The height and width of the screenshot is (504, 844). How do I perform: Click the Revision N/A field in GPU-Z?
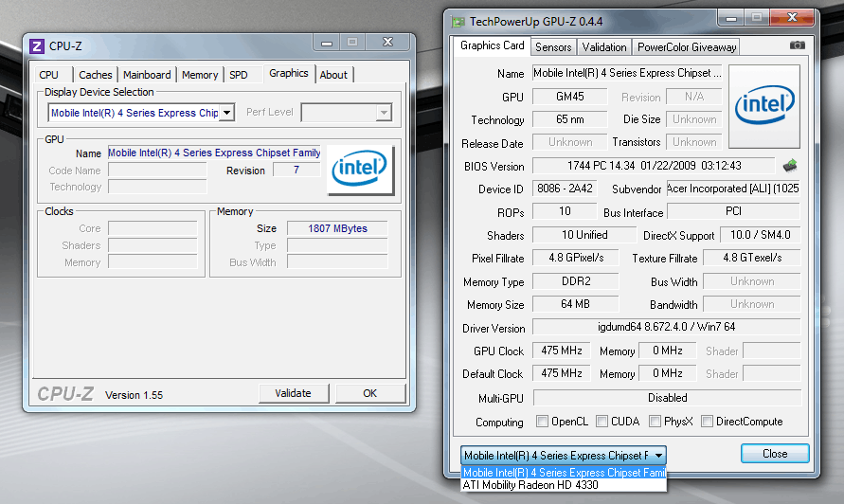tap(693, 97)
